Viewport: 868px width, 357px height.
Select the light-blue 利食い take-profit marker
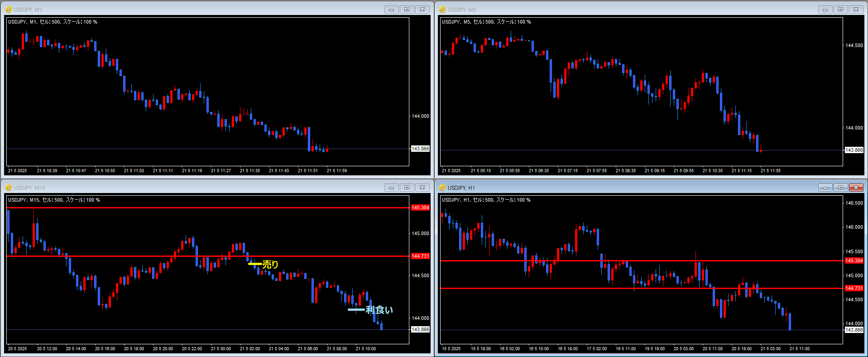tap(356, 310)
